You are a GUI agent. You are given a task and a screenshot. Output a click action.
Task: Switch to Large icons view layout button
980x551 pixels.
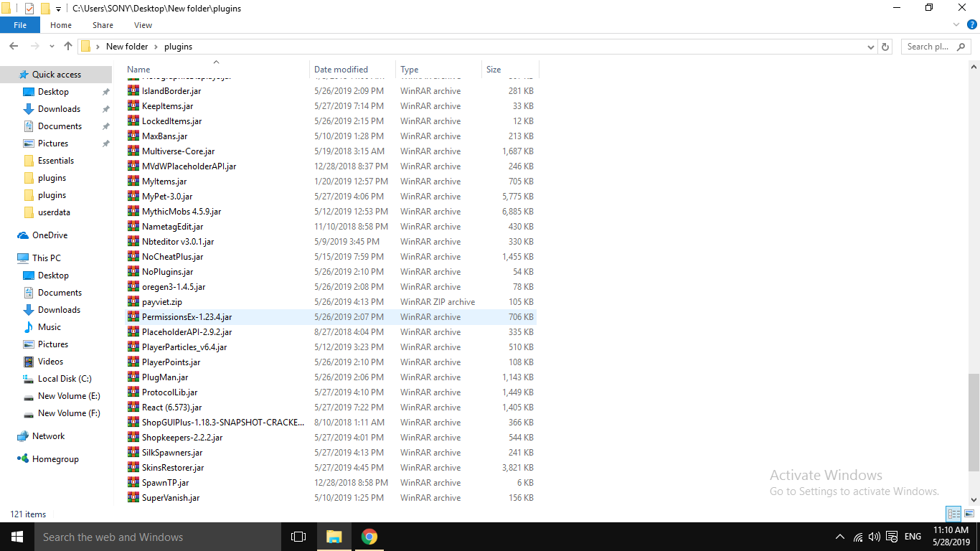[x=969, y=514]
